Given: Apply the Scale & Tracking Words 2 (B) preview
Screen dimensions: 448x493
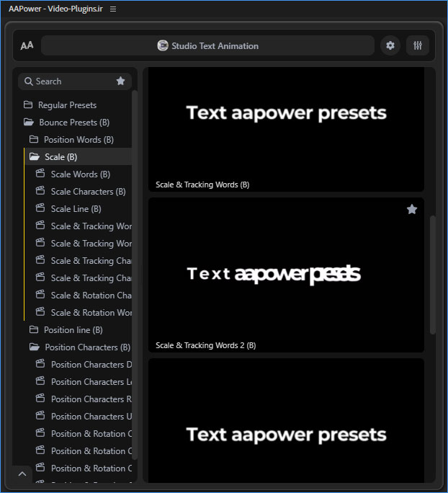Looking at the screenshot, I should click(x=286, y=275).
